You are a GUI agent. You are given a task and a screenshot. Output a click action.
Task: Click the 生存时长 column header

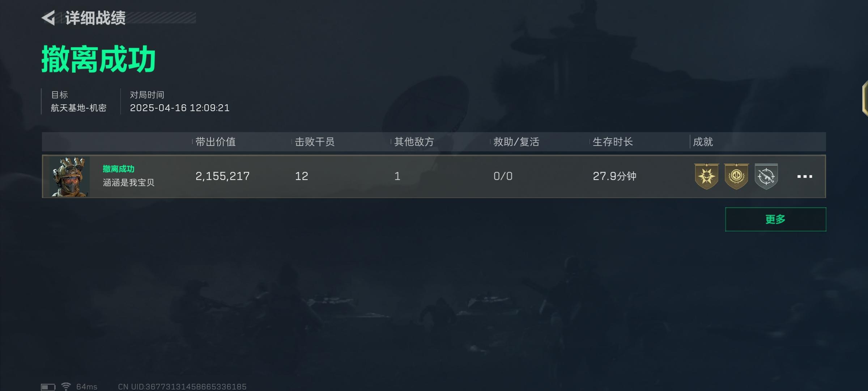point(613,142)
